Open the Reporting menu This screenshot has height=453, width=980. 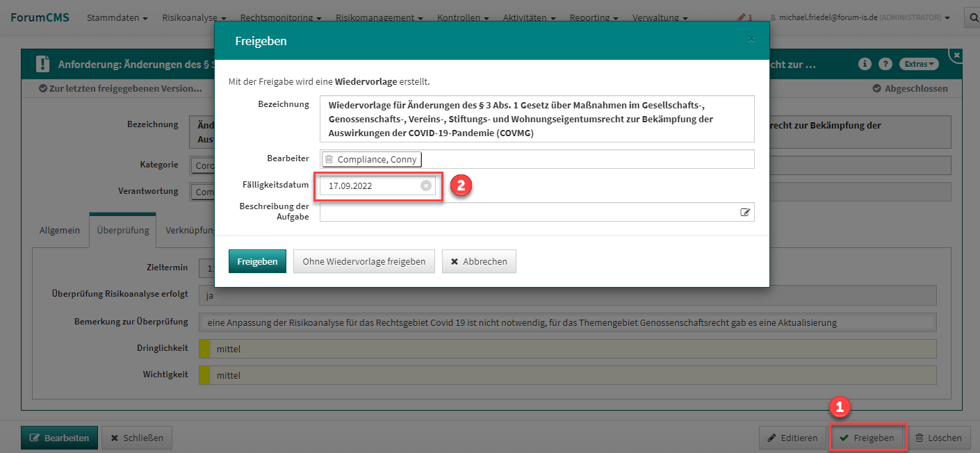pos(594,17)
